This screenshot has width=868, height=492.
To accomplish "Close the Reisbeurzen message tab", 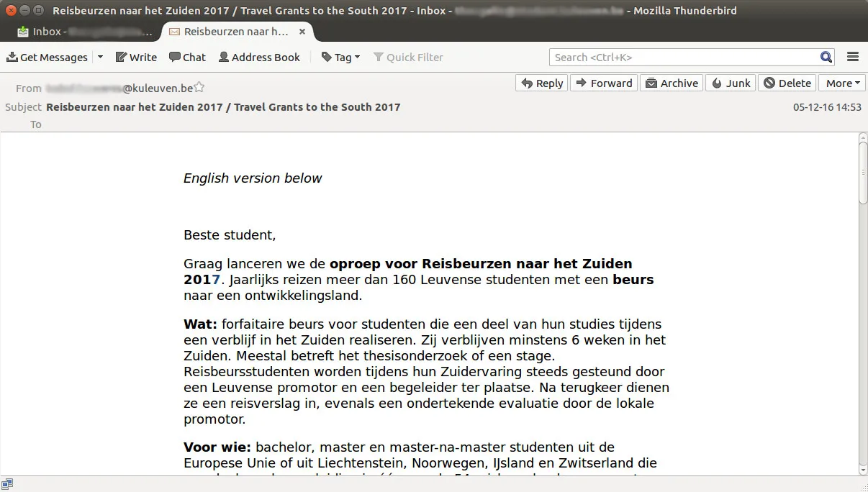I will click(x=302, y=32).
